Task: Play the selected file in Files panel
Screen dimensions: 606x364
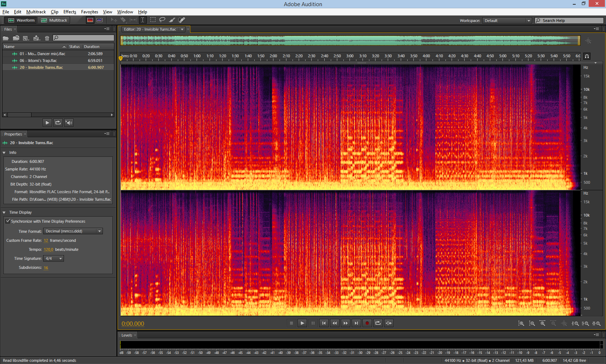Action: click(x=47, y=123)
